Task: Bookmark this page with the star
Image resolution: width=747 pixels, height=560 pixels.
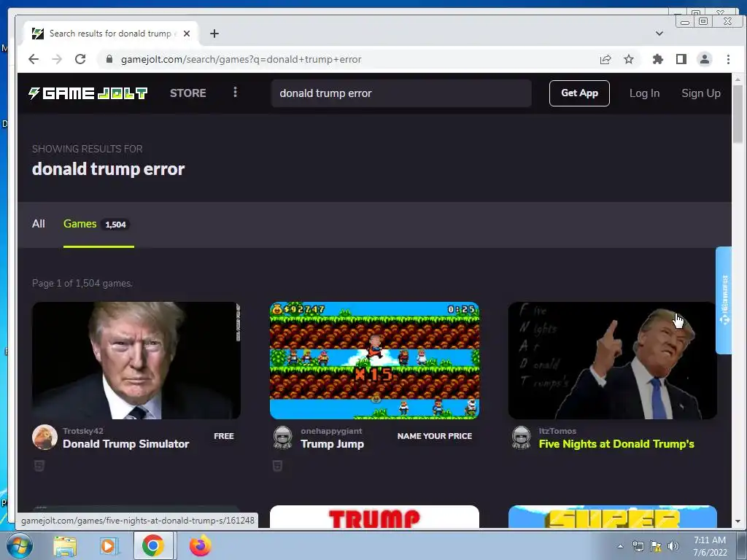Action: click(629, 59)
